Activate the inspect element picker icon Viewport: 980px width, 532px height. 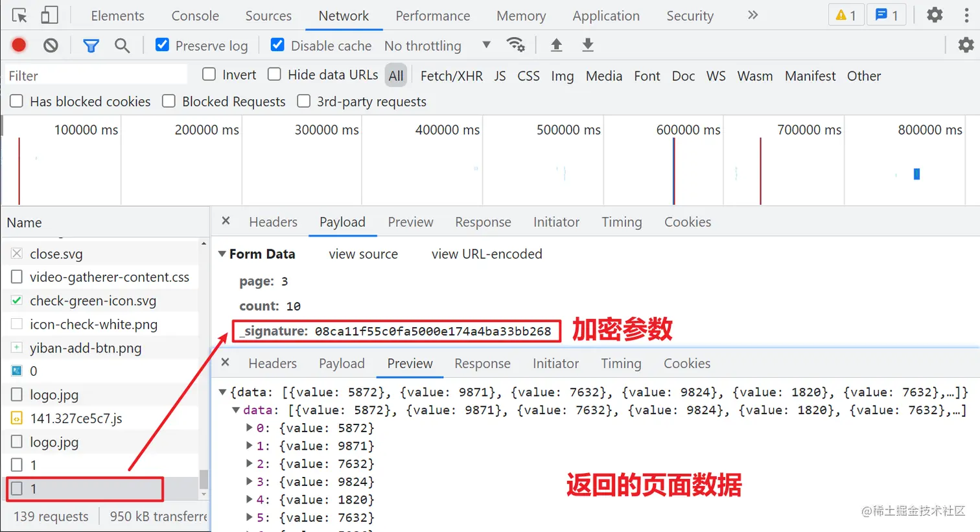pos(19,15)
